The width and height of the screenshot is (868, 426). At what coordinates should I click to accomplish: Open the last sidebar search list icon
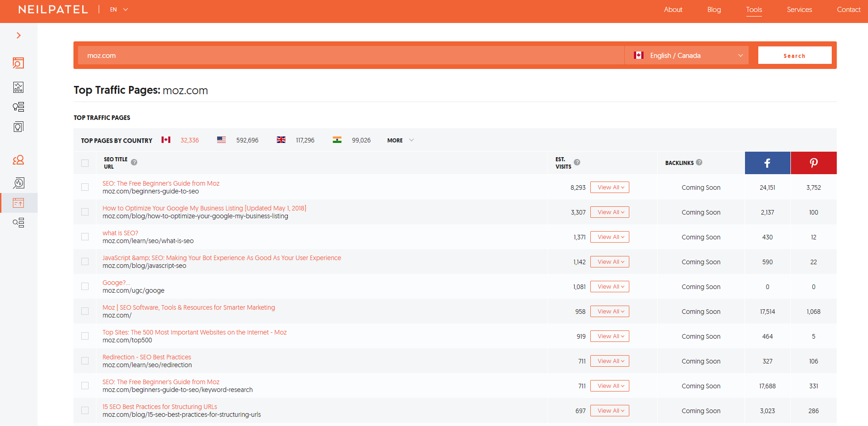(x=18, y=223)
